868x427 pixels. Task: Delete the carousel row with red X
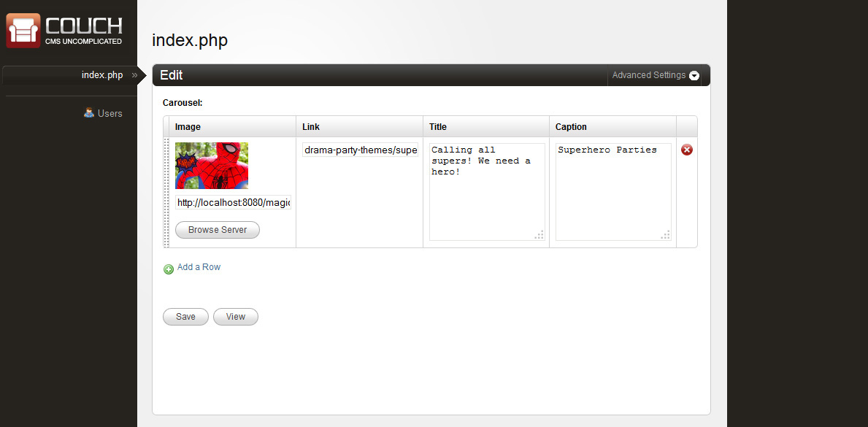(x=686, y=150)
